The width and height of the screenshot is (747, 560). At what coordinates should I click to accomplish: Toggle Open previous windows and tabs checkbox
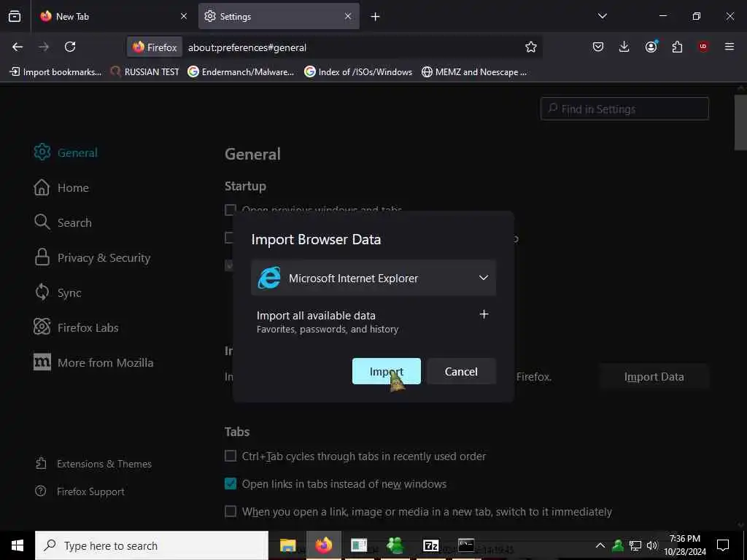(x=231, y=209)
